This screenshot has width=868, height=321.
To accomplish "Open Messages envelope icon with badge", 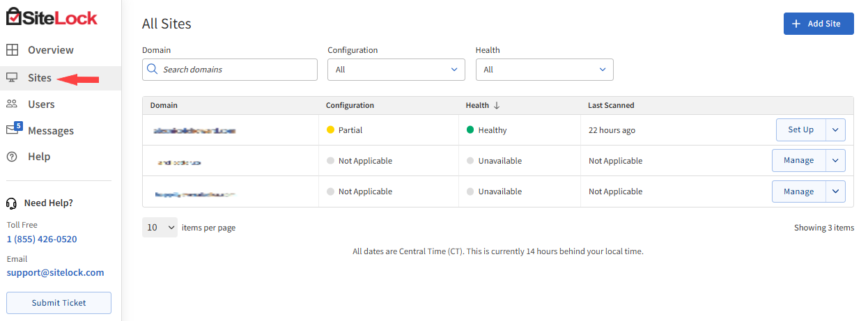I will [x=14, y=129].
